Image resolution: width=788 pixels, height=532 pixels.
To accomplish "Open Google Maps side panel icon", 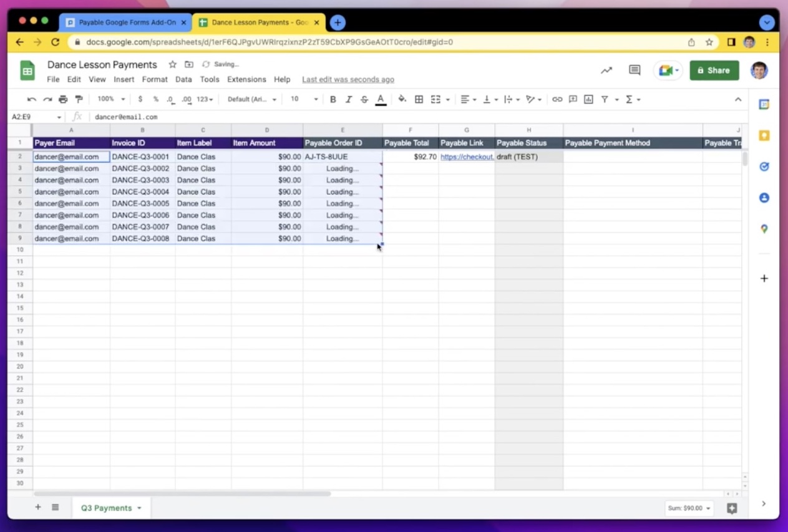I will click(x=764, y=229).
